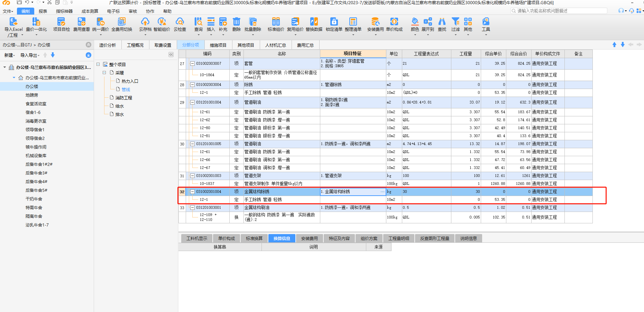Collapse the 采暖 tree node
This screenshot has height=312, width=644.
[104, 72]
